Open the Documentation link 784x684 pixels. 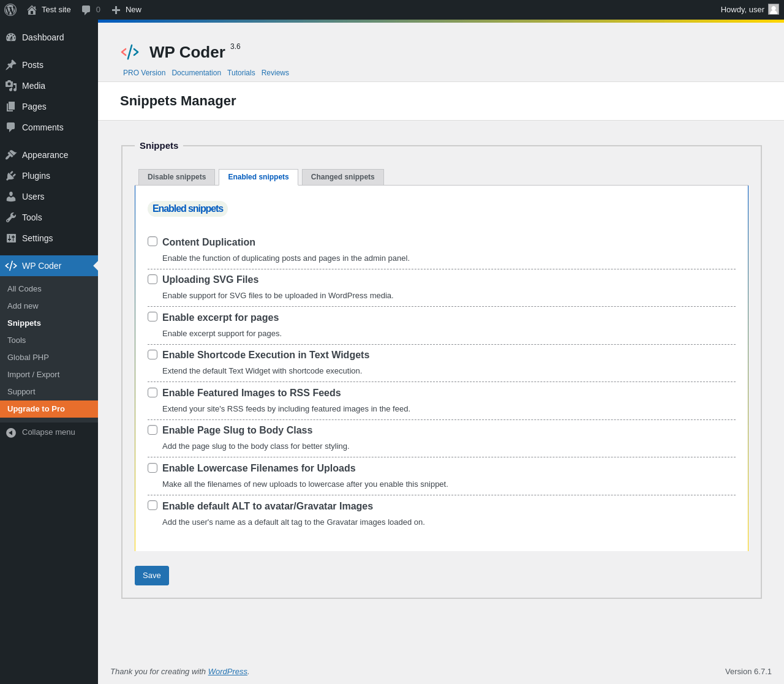point(196,73)
